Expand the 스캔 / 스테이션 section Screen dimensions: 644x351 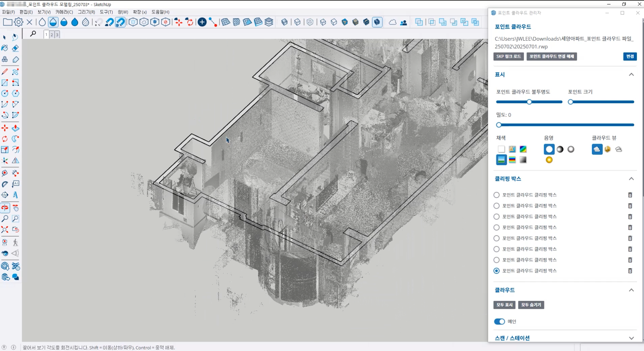point(631,338)
